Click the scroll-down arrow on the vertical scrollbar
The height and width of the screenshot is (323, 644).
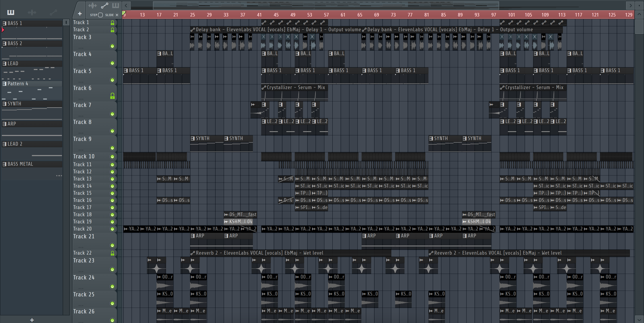639,319
